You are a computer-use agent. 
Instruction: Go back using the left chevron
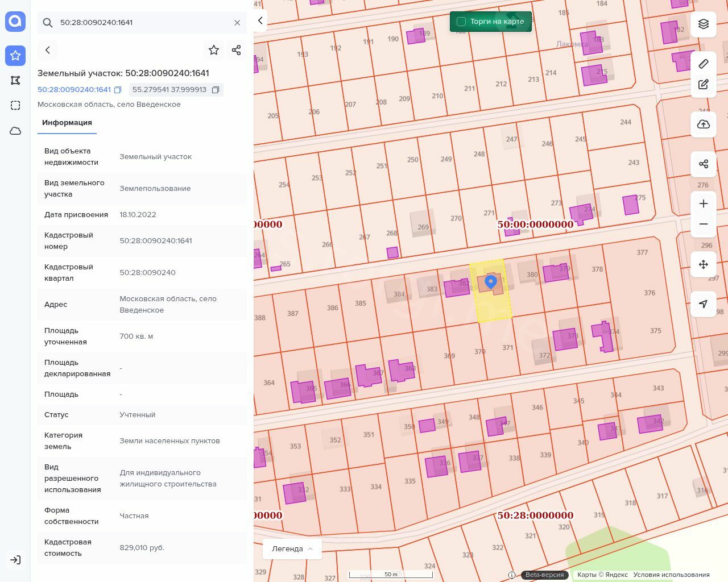[48, 50]
